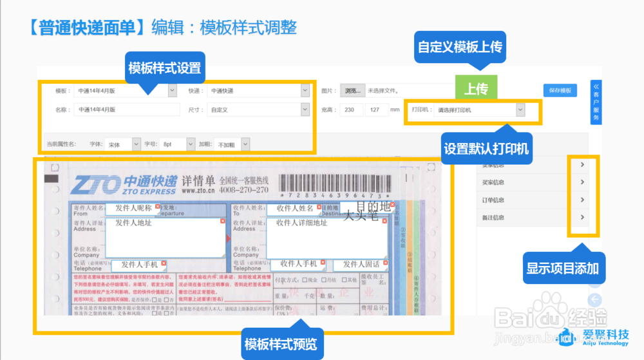Open the 客户服务 side panel
Image resolution: width=644 pixels, height=360 pixels.
[x=596, y=102]
